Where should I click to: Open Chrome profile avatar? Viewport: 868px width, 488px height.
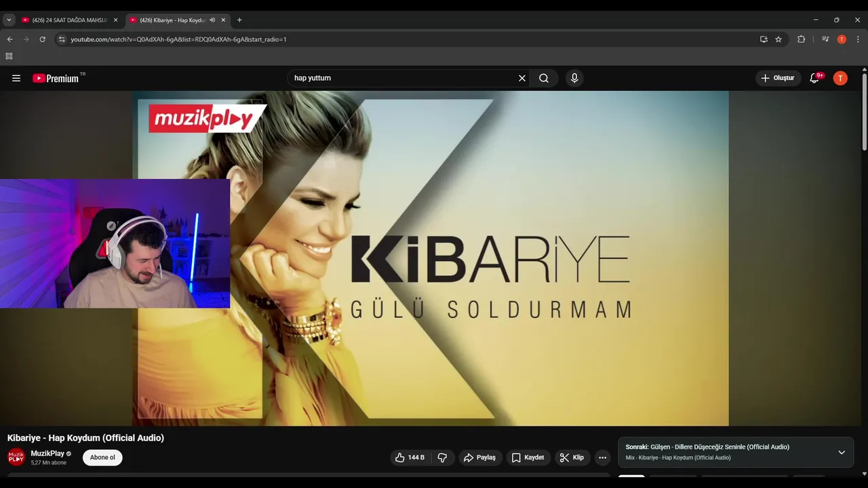[842, 39]
